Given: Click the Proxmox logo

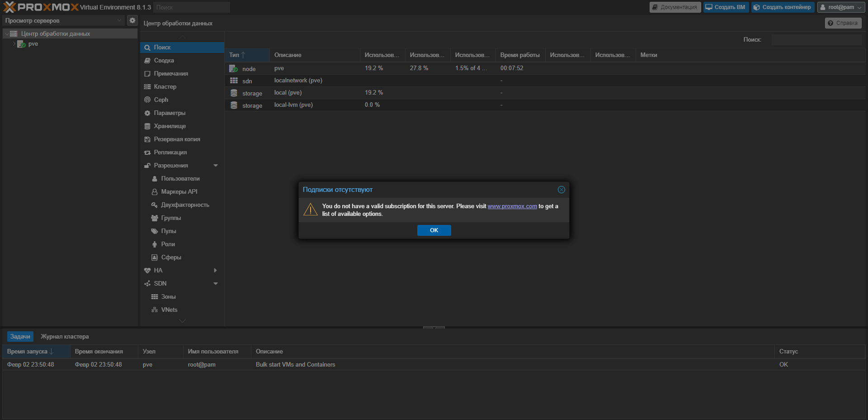Looking at the screenshot, I should (41, 7).
